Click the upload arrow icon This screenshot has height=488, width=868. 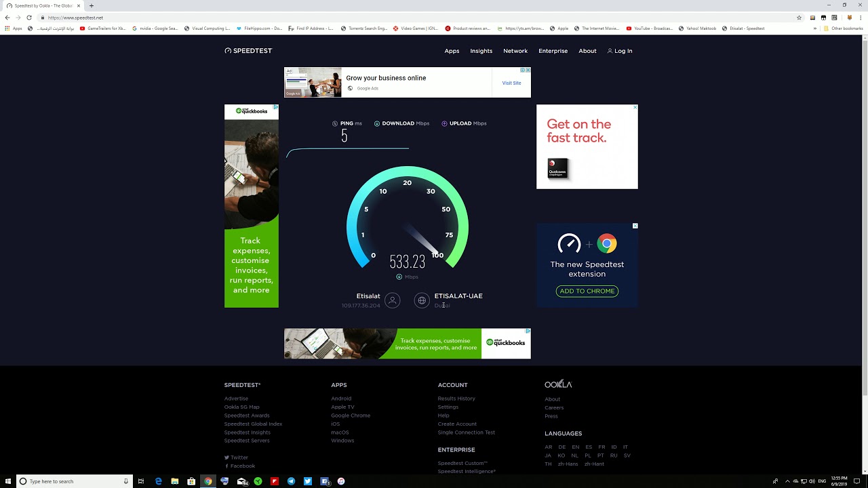[444, 123]
